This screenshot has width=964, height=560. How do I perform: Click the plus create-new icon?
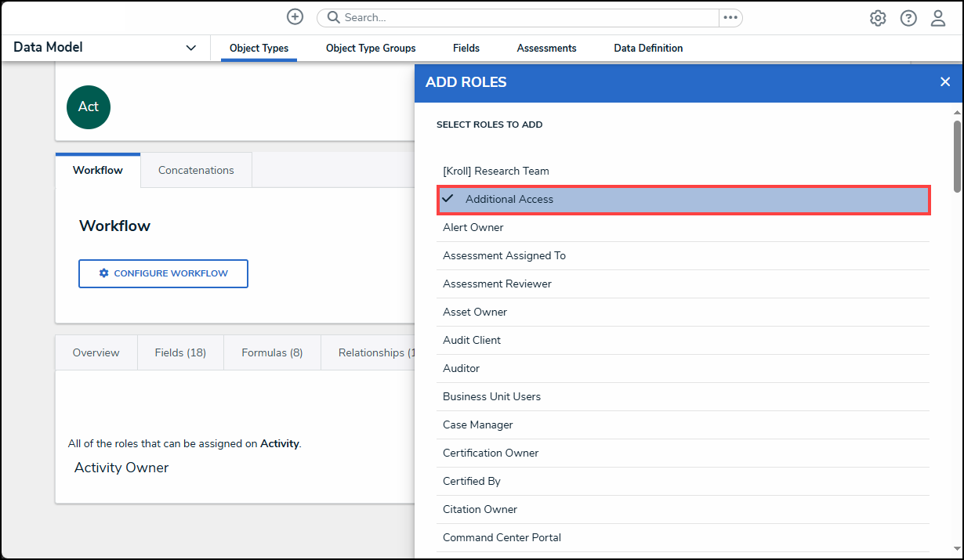coord(295,17)
